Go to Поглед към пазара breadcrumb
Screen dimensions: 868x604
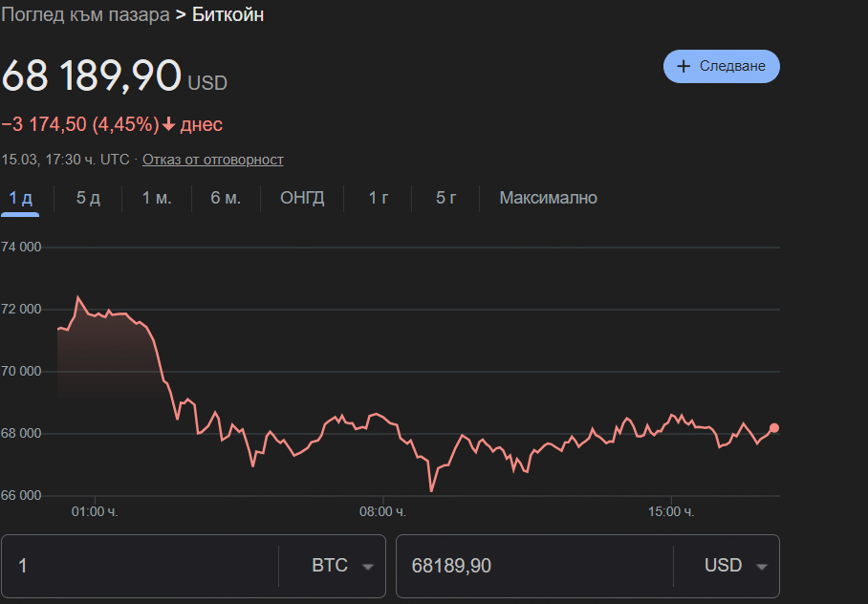pyautogui.click(x=85, y=15)
